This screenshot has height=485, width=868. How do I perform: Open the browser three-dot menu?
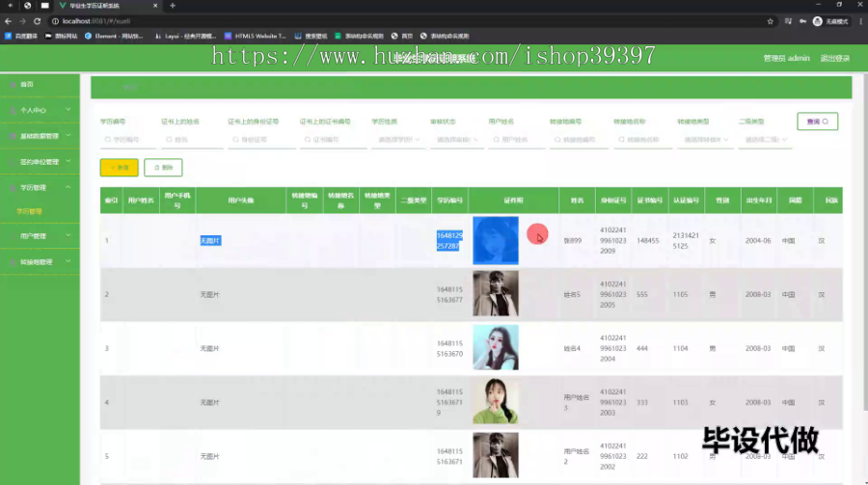[x=861, y=21]
